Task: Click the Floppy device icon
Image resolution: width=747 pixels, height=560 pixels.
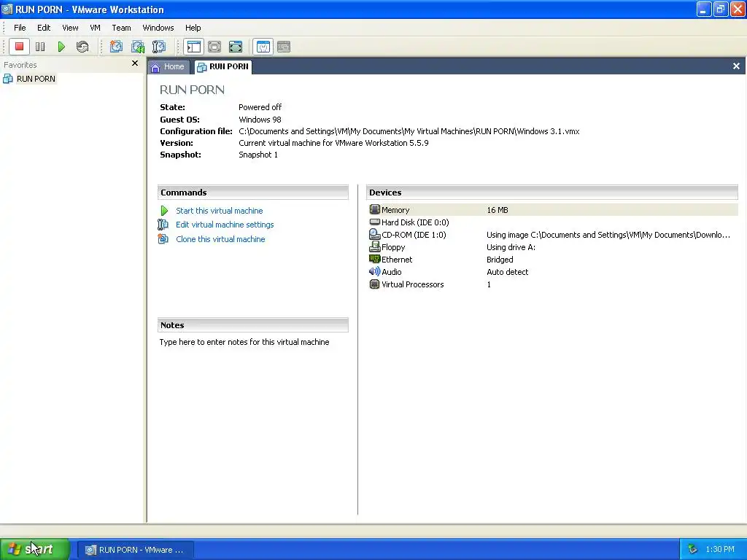Action: click(x=374, y=246)
